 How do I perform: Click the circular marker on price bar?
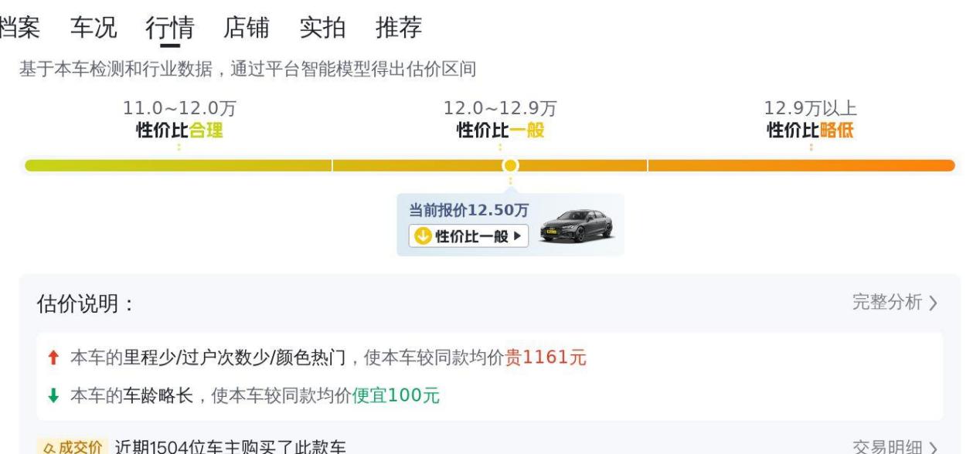pyautogui.click(x=510, y=165)
